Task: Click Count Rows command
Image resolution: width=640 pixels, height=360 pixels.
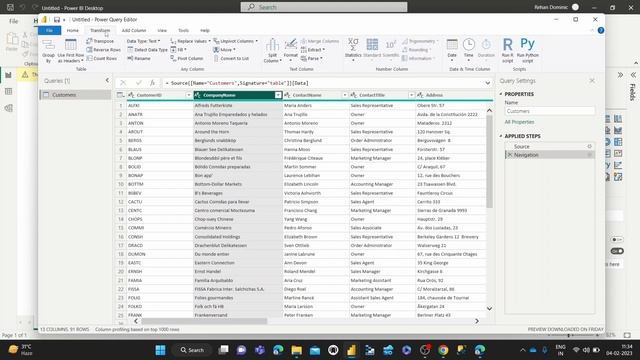Action: point(102,58)
